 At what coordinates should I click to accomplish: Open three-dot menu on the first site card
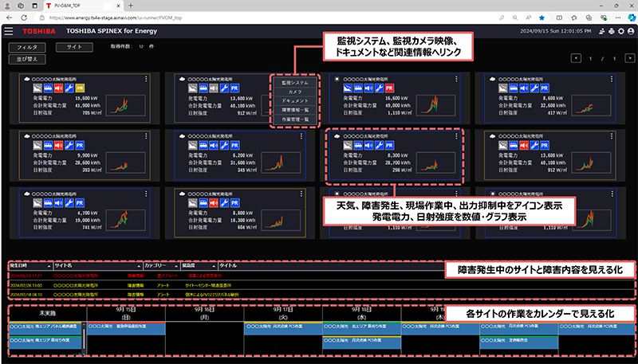[x=147, y=79]
